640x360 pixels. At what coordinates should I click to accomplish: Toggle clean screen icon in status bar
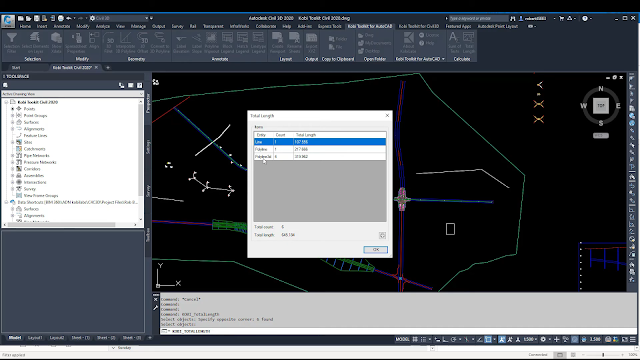(624, 339)
